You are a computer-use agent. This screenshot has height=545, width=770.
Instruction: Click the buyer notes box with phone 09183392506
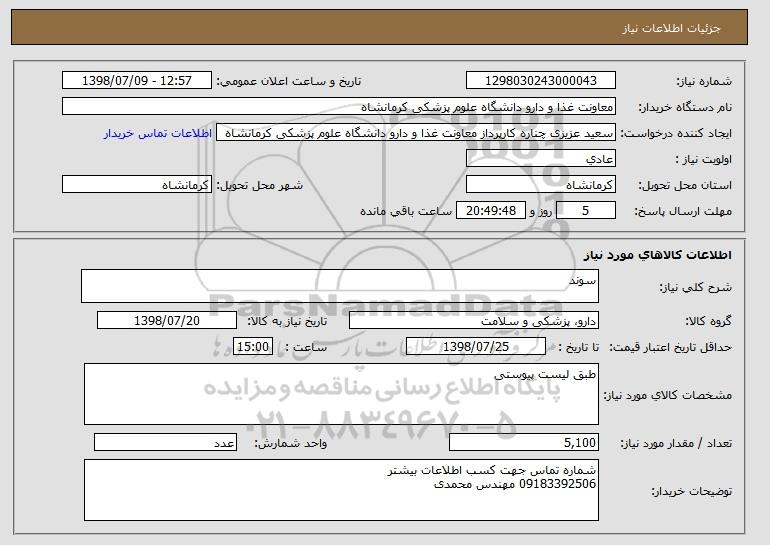pos(341,490)
